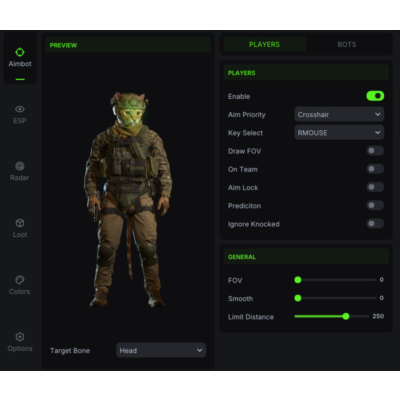Screen dimensions: 400x400
Task: Open the Options gear section
Action: point(20,342)
